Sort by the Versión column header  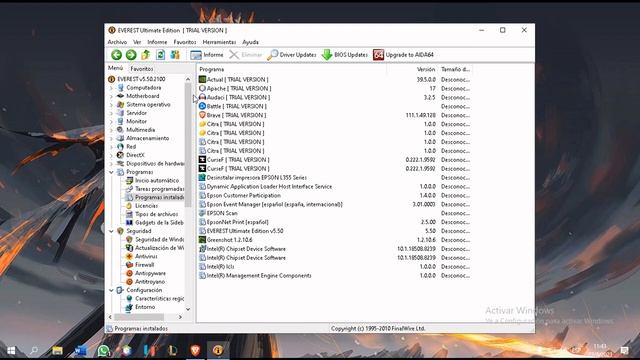coord(412,69)
